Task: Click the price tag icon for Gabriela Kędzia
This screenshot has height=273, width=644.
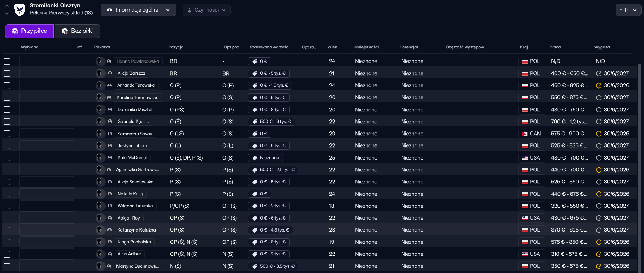Action: tap(255, 122)
